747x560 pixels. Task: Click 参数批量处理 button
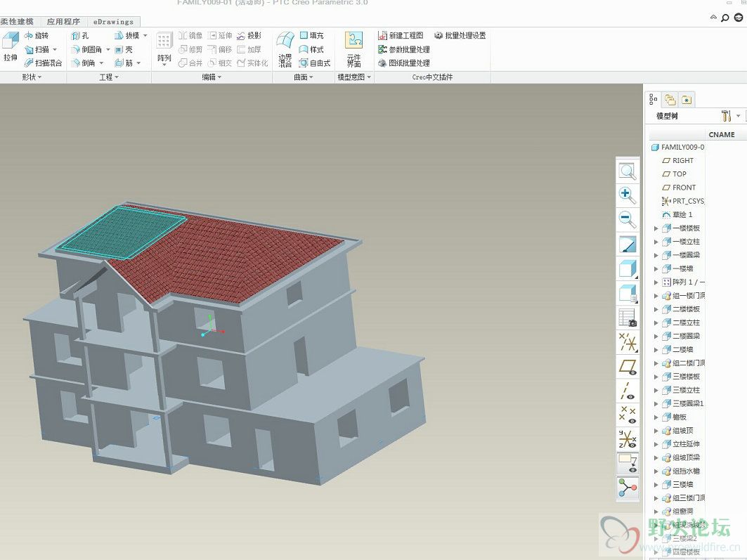404,49
